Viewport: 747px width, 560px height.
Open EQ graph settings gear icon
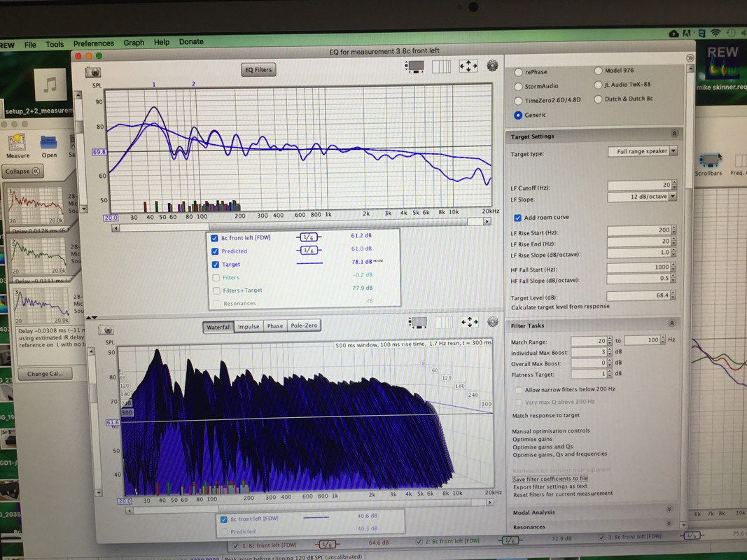(x=492, y=66)
